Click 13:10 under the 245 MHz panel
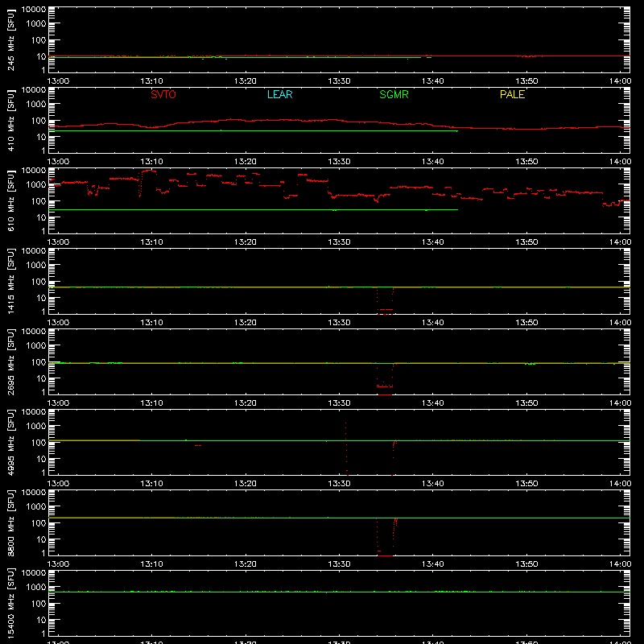This screenshot has width=644, height=644. click(151, 81)
